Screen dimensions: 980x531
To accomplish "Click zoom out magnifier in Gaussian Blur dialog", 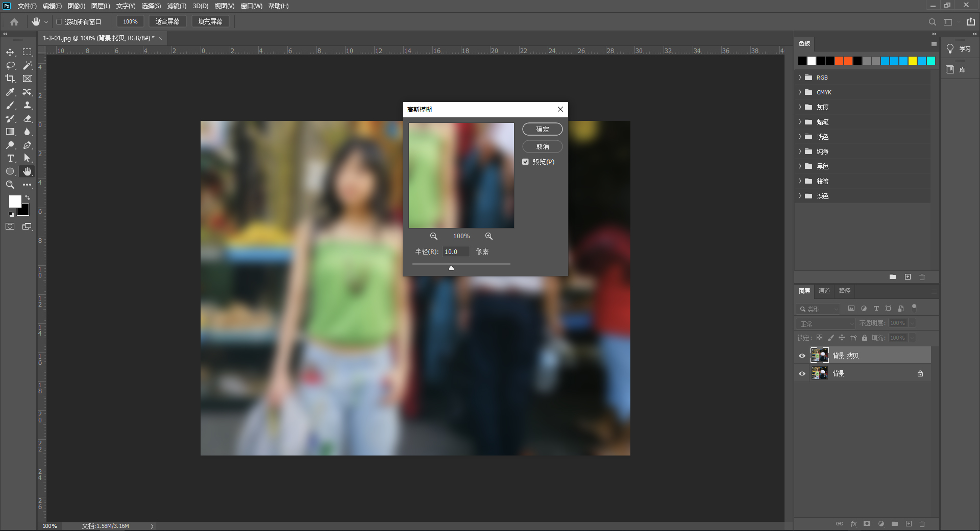I will (434, 236).
